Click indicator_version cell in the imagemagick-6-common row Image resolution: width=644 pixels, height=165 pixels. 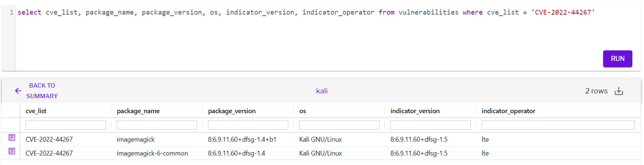[x=419, y=153]
